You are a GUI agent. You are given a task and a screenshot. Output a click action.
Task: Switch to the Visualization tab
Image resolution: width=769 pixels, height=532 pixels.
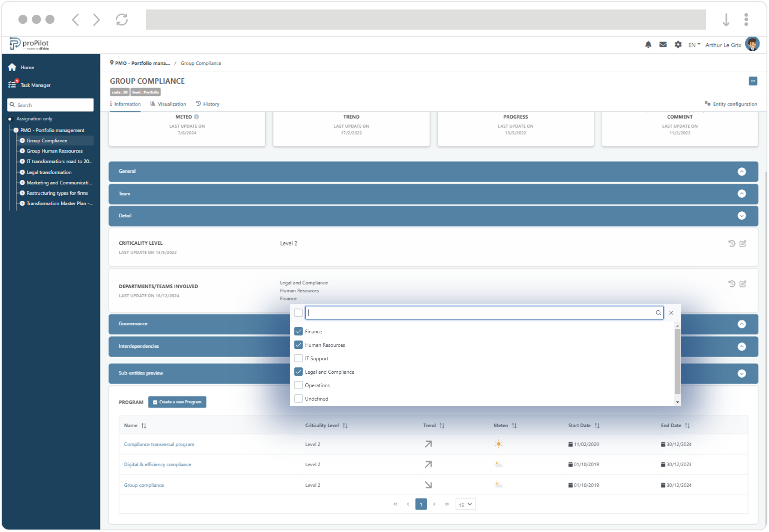(x=168, y=104)
